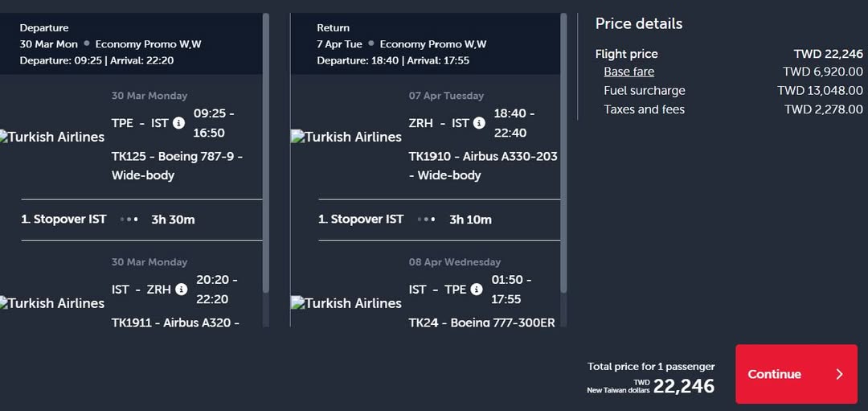Click Turkish Airlines logo for flight TK125
The height and width of the screenshot is (411, 868).
point(53,137)
